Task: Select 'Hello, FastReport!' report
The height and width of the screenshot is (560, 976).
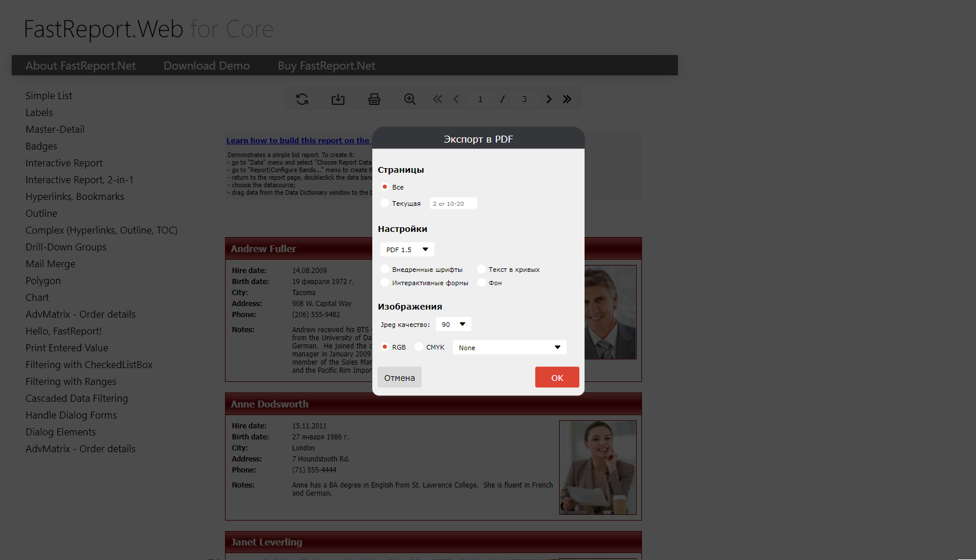Action: click(x=64, y=331)
